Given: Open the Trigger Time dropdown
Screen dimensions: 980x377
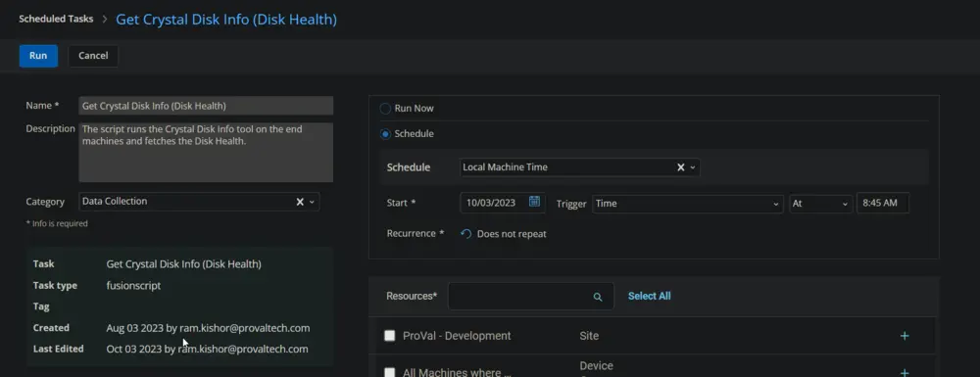Looking at the screenshot, I should coord(688,204).
